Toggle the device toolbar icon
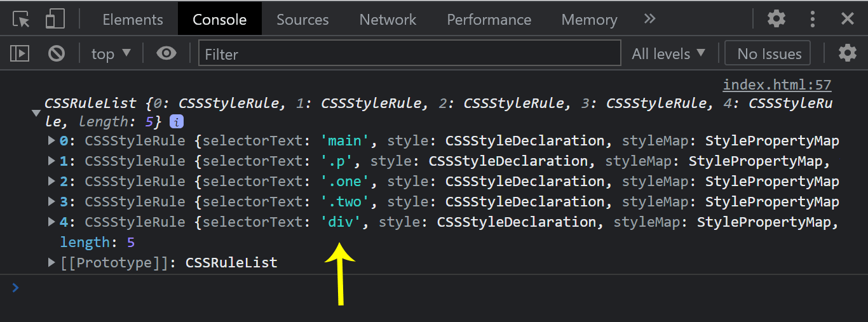 pyautogui.click(x=55, y=19)
